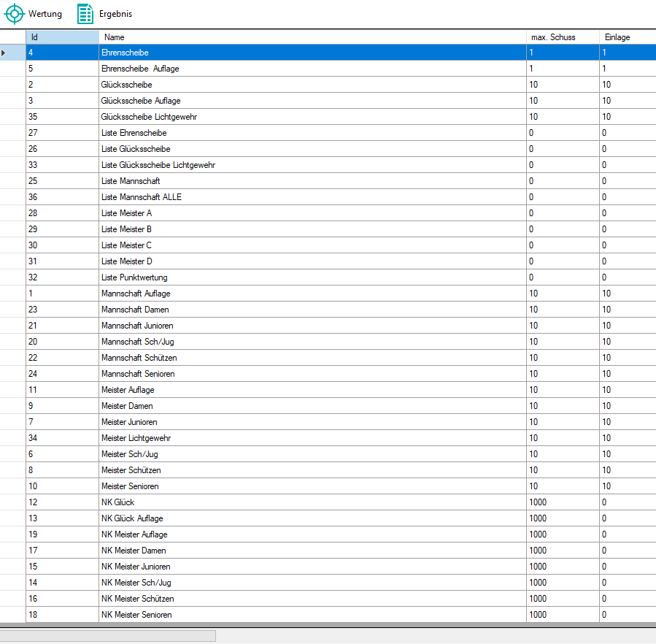Click the Einlage cell of Meister Senioren
656x644 pixels.
tap(626, 486)
